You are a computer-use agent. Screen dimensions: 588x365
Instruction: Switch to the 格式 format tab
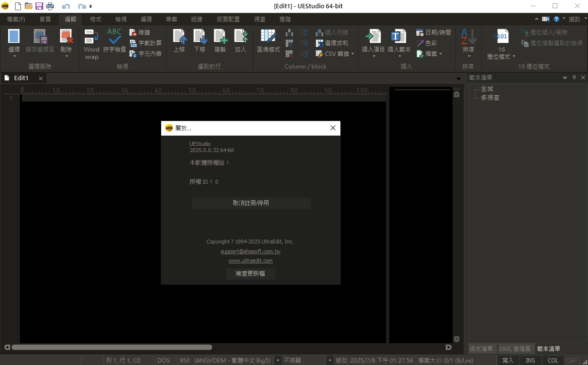point(96,19)
